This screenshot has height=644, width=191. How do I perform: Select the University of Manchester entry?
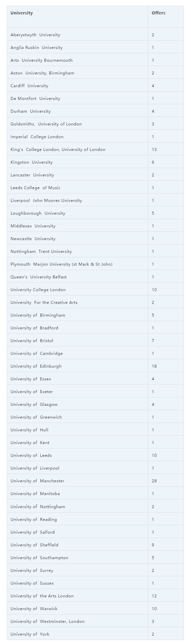(37, 481)
